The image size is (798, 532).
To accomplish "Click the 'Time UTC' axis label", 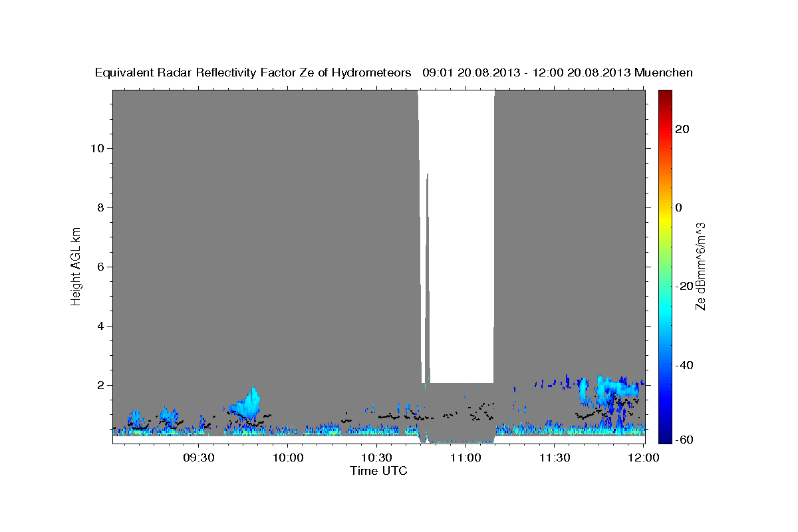I will [x=378, y=471].
